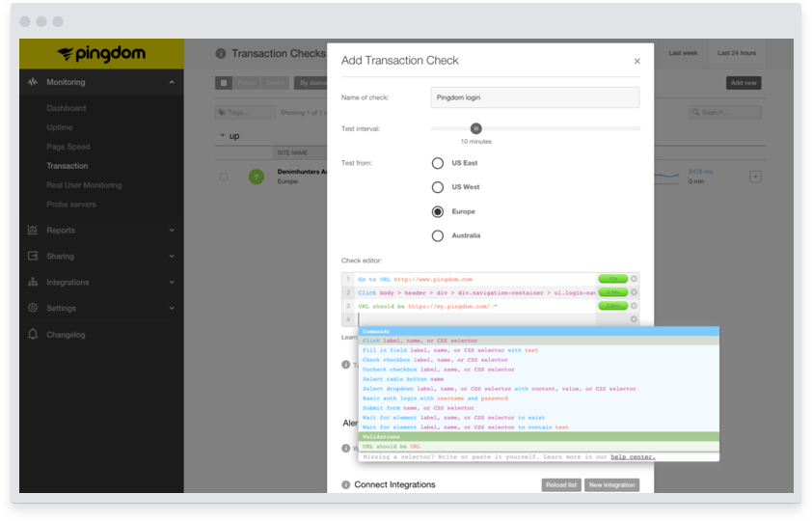Open the Denimhunters row actions dropdown
The image size is (812, 521).
[x=755, y=177]
